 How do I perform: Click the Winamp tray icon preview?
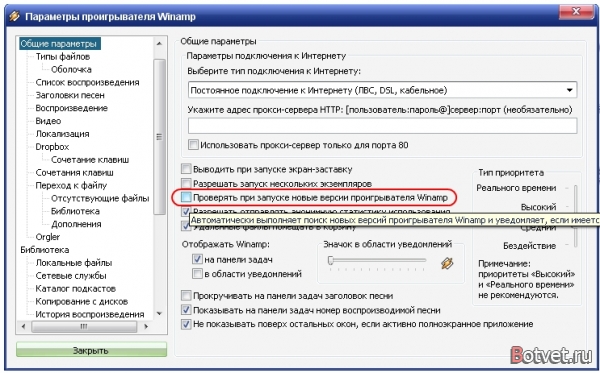click(447, 263)
